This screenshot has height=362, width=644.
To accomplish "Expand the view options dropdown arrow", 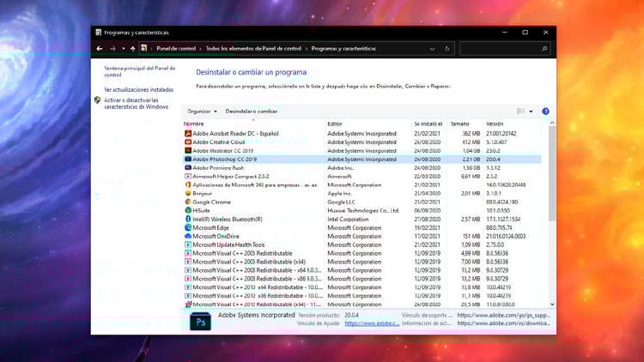I will [x=531, y=112].
